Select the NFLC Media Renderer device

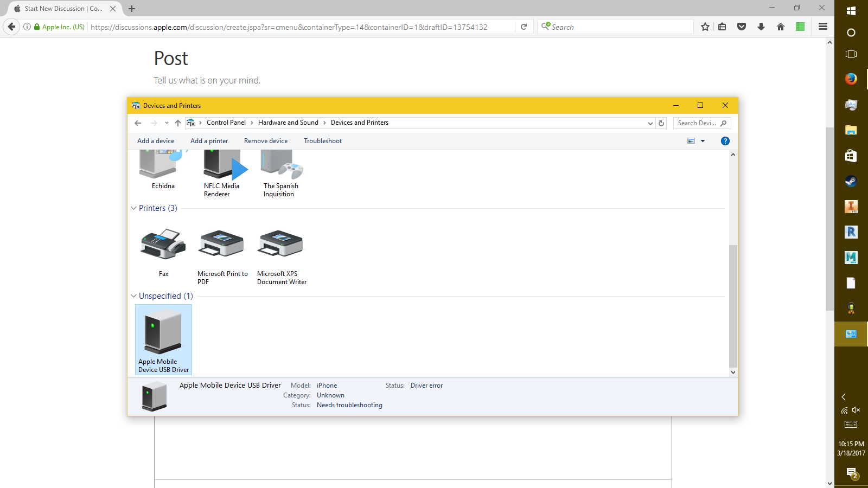(221, 175)
